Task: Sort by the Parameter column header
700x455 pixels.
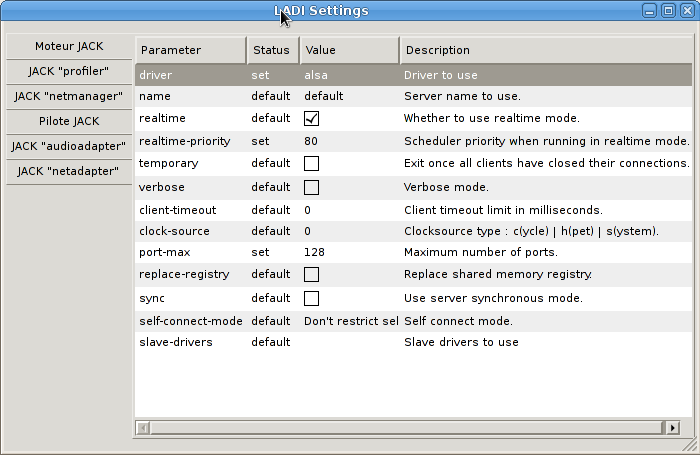Action: 191,50
